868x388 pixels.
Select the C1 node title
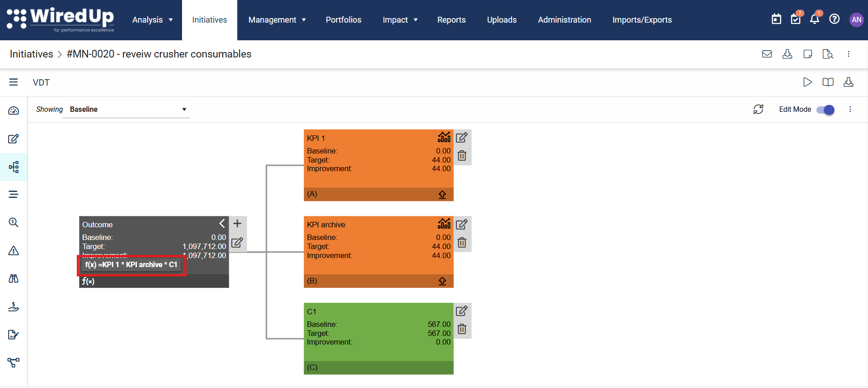312,311
